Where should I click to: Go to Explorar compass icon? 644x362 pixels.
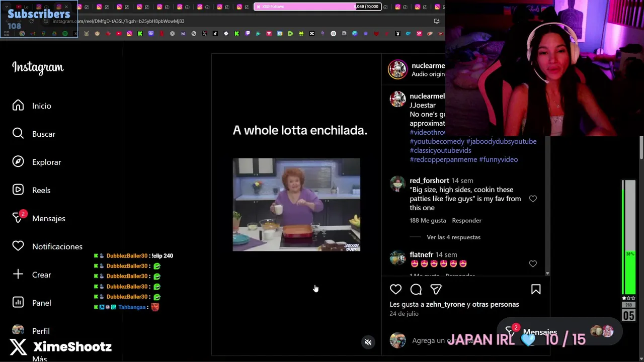pyautogui.click(x=18, y=162)
